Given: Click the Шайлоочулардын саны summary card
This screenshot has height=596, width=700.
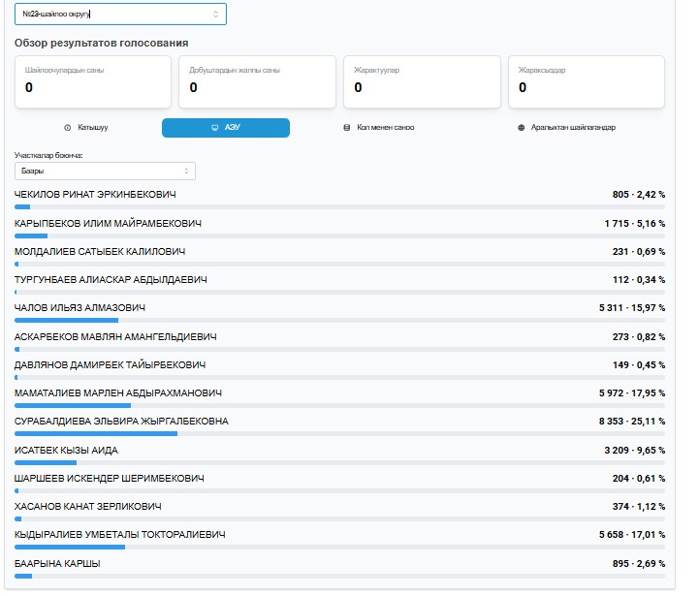Looking at the screenshot, I should click(92, 81).
